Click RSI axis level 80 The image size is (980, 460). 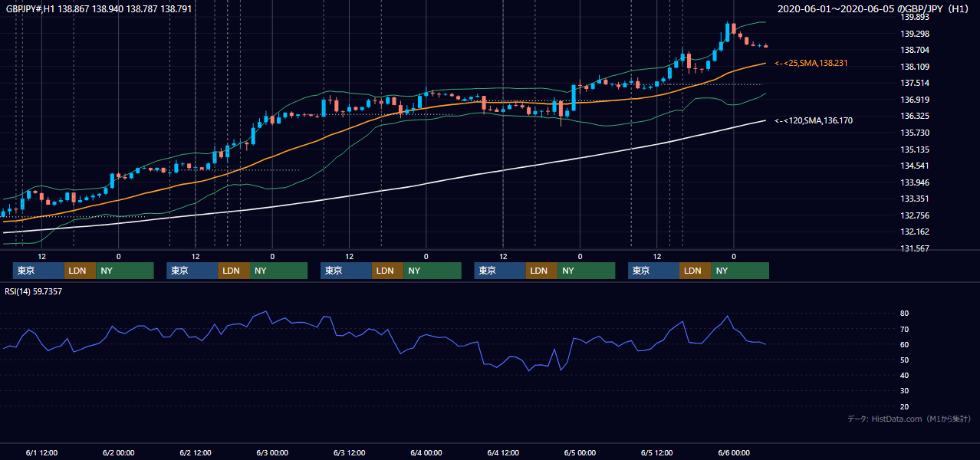tap(905, 314)
